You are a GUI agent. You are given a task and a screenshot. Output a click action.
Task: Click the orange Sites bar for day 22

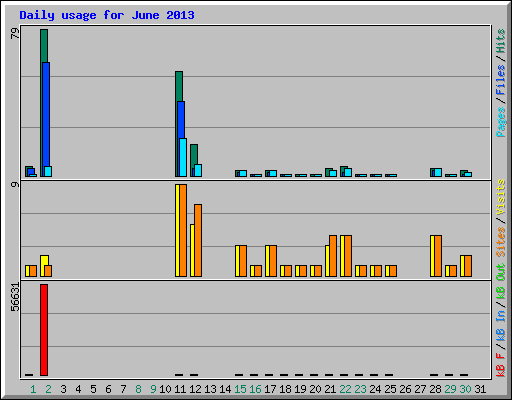pyautogui.click(x=348, y=256)
